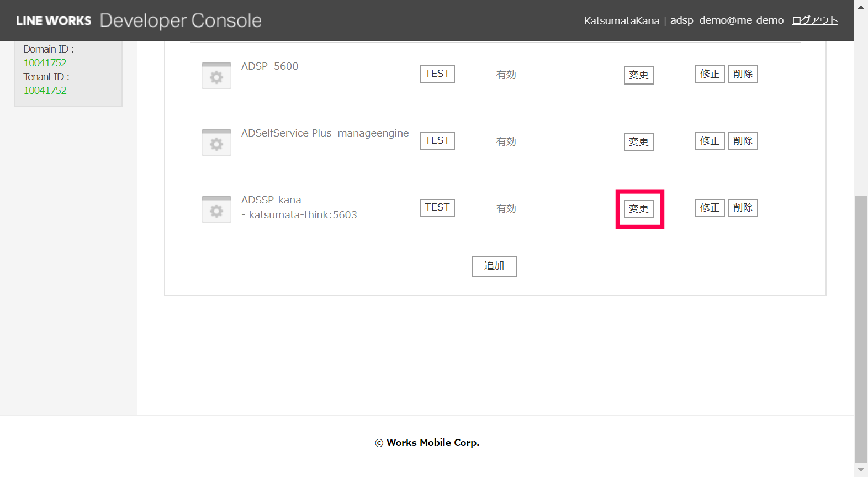This screenshot has height=477, width=868.
Task: Click 修正 for ADSP_5600 row
Action: click(710, 74)
